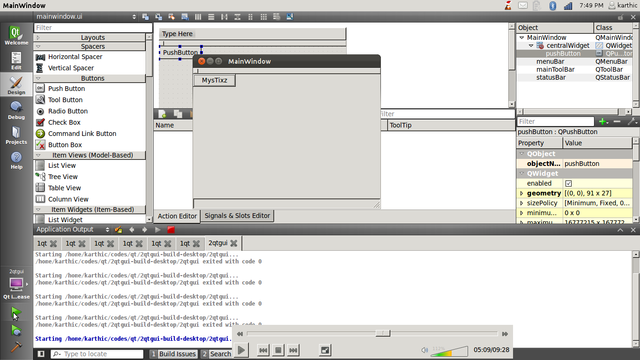Screen dimensions: 640x360
Task: Collapse the QObject property group
Action: pyautogui.click(x=522, y=154)
